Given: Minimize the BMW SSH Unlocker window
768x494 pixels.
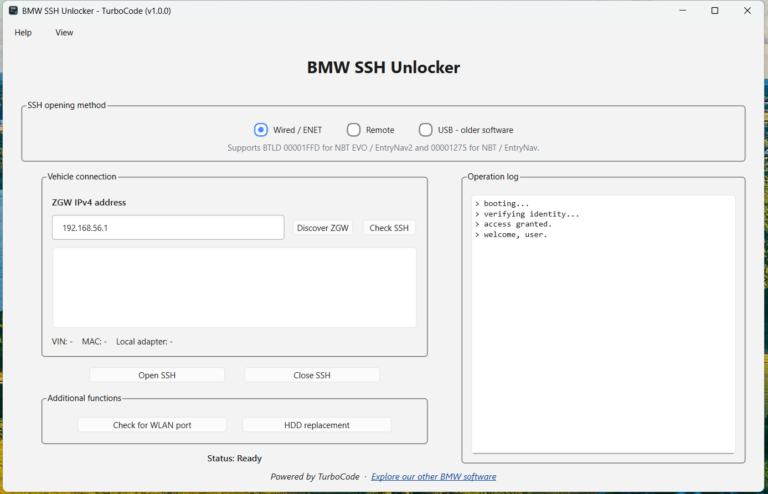Looking at the screenshot, I should coord(682,10).
